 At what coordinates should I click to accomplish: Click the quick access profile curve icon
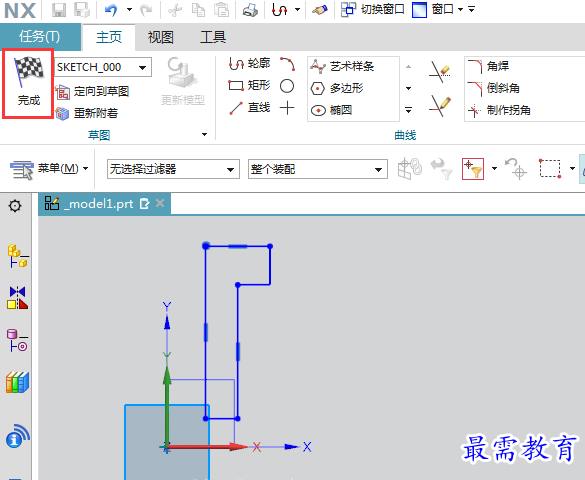pos(279,10)
